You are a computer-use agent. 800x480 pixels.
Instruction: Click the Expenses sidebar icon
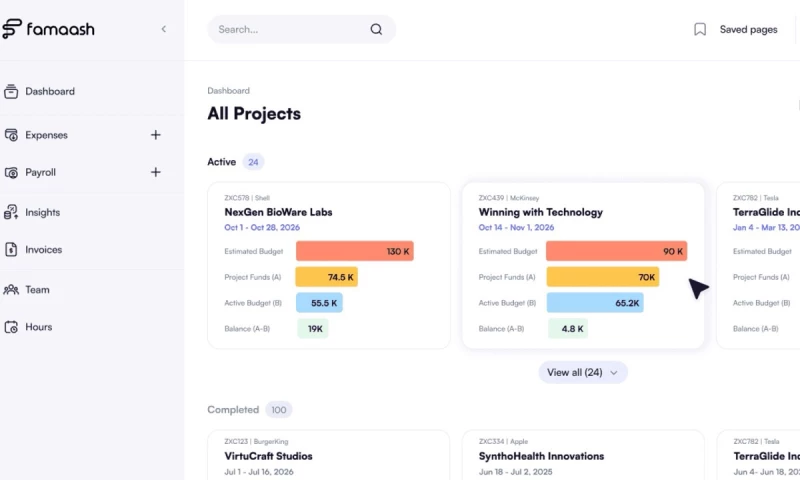point(11,135)
